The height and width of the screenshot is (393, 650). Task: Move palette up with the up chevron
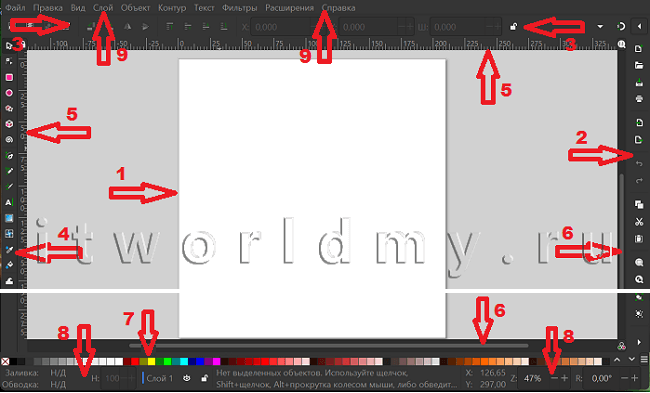pyautogui.click(x=617, y=359)
